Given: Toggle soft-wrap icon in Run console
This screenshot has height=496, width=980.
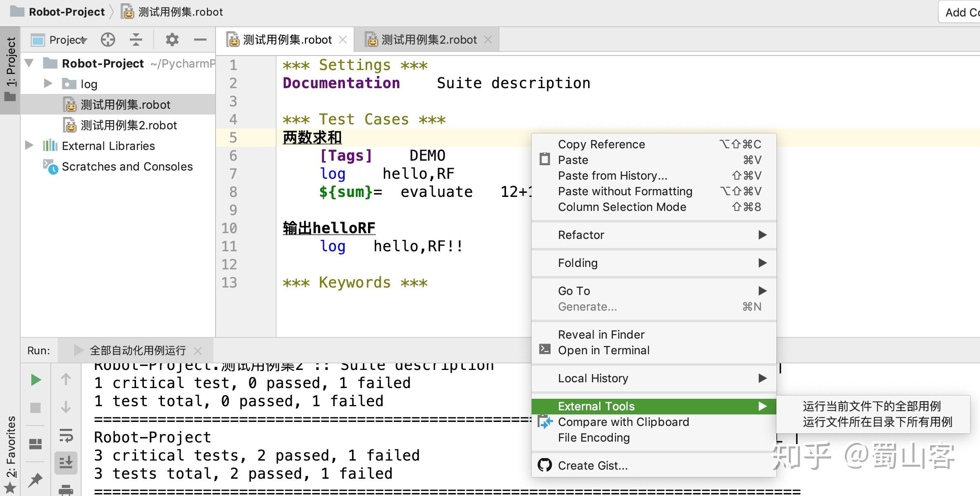Looking at the screenshot, I should pyautogui.click(x=66, y=435).
